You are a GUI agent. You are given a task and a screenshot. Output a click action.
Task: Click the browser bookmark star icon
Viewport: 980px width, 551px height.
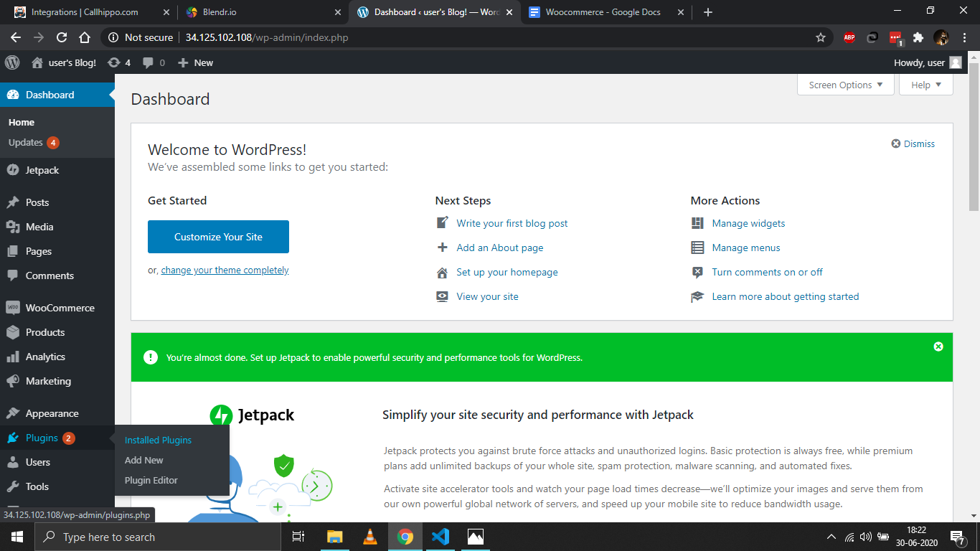coord(821,37)
